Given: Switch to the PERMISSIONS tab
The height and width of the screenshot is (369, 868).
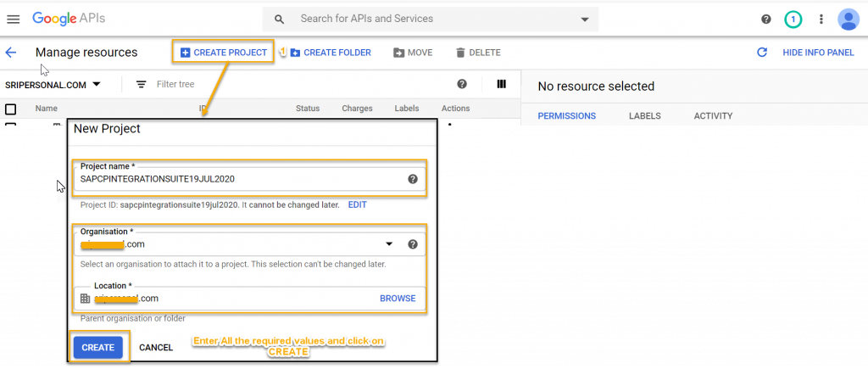Looking at the screenshot, I should pos(567,116).
